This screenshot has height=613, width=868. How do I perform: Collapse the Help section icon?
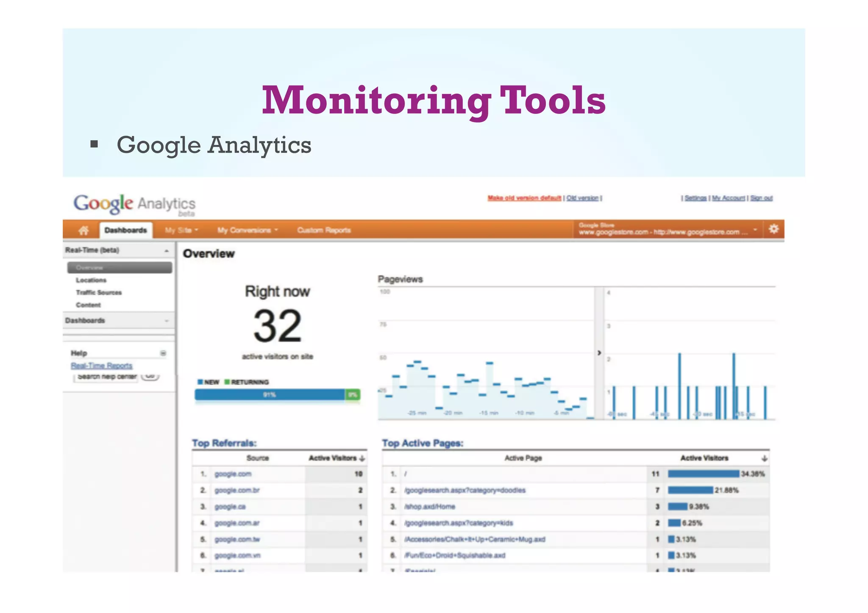163,353
